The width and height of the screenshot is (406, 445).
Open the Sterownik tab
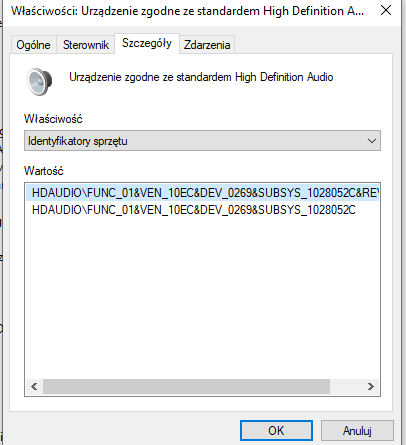(x=86, y=45)
